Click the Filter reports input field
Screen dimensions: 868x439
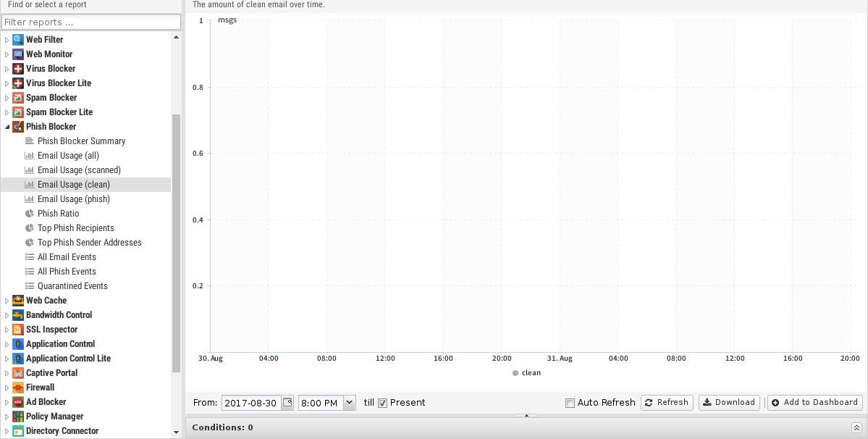pos(91,22)
